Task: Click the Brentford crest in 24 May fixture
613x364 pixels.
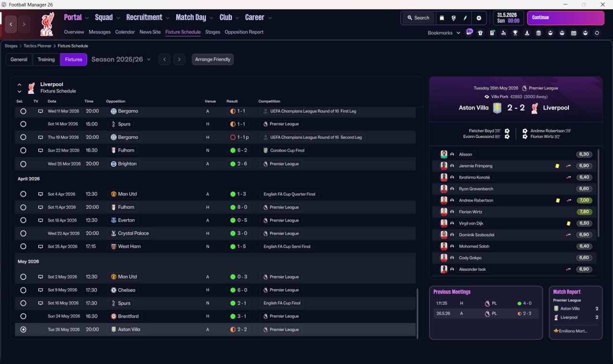Action: 114,316
